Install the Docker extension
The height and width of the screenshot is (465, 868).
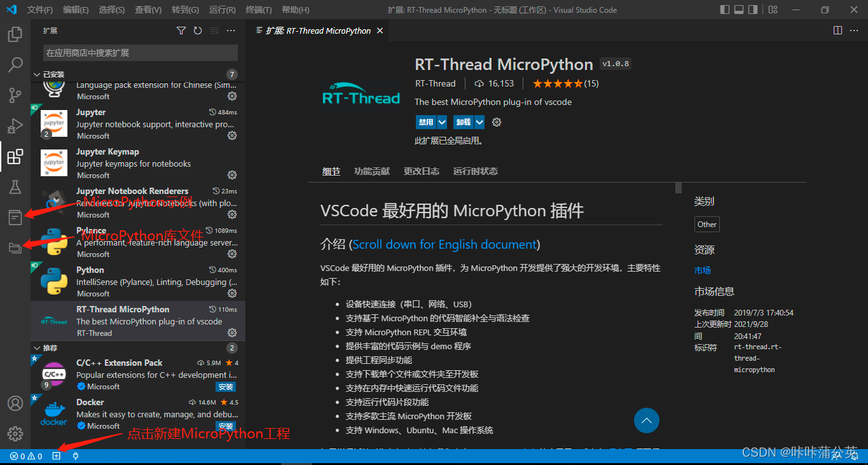(226, 426)
